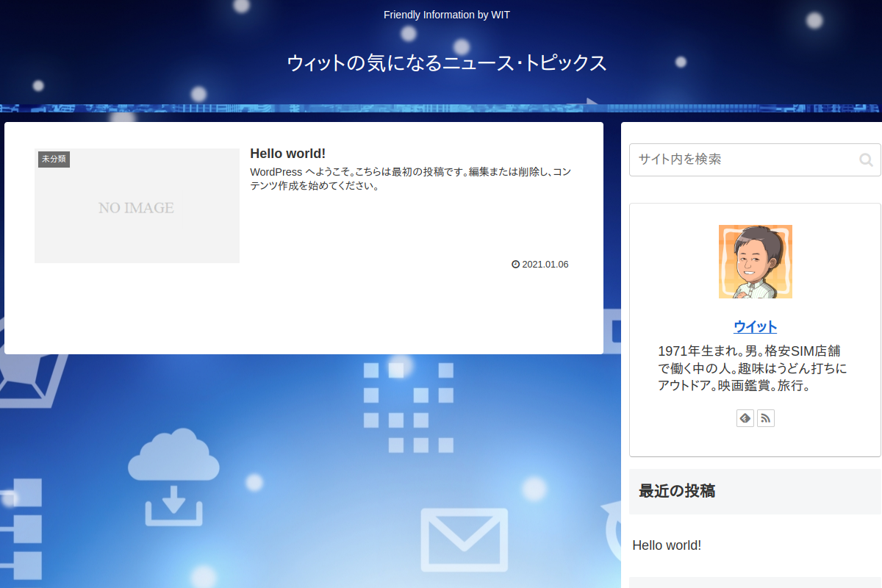Screen dimensions: 882x588
Task: Click the post excerpt text starting with WordPress へようこそ
Action: (412, 179)
